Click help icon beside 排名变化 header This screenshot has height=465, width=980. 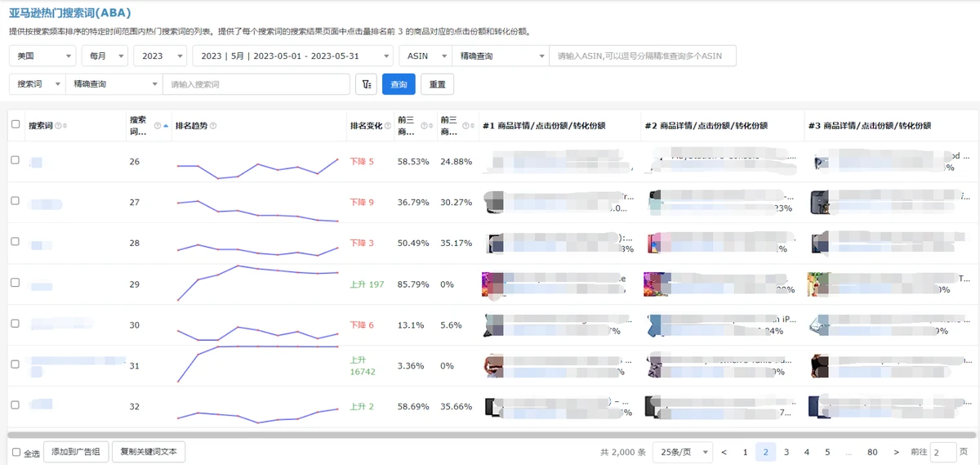388,126
